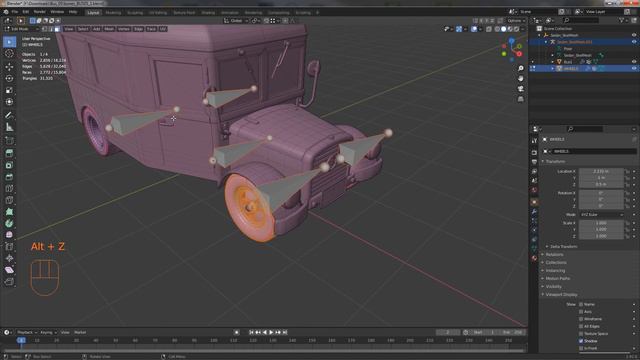Select the Loop Cut tool
This screenshot has width=640, height=360.
pos(9,189)
